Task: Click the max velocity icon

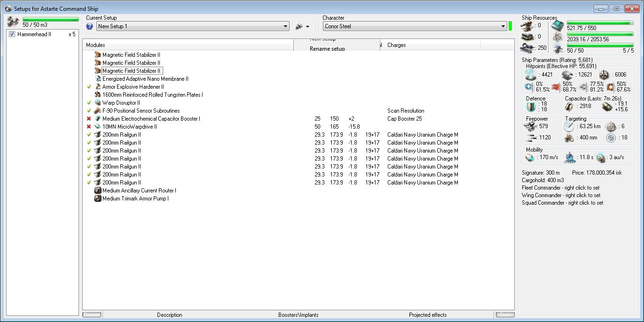Action: pos(531,158)
